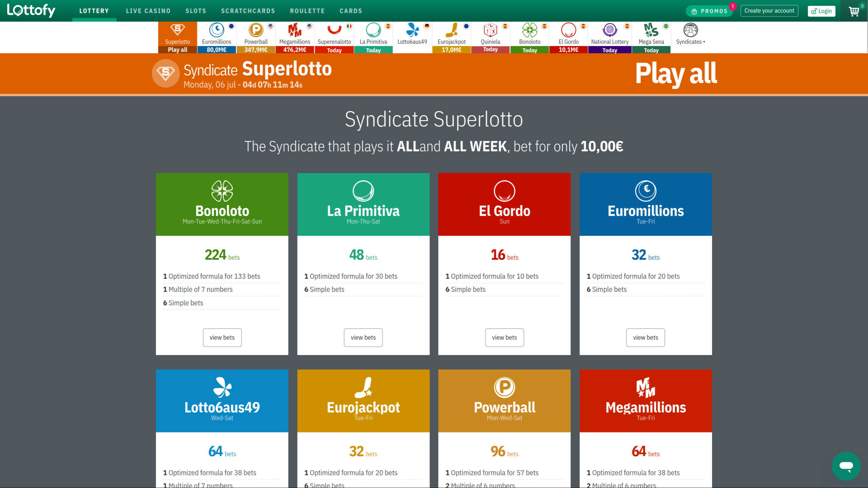The width and height of the screenshot is (868, 488).
Task: Click '224 bets' on Bonoloto card
Action: [222, 255]
